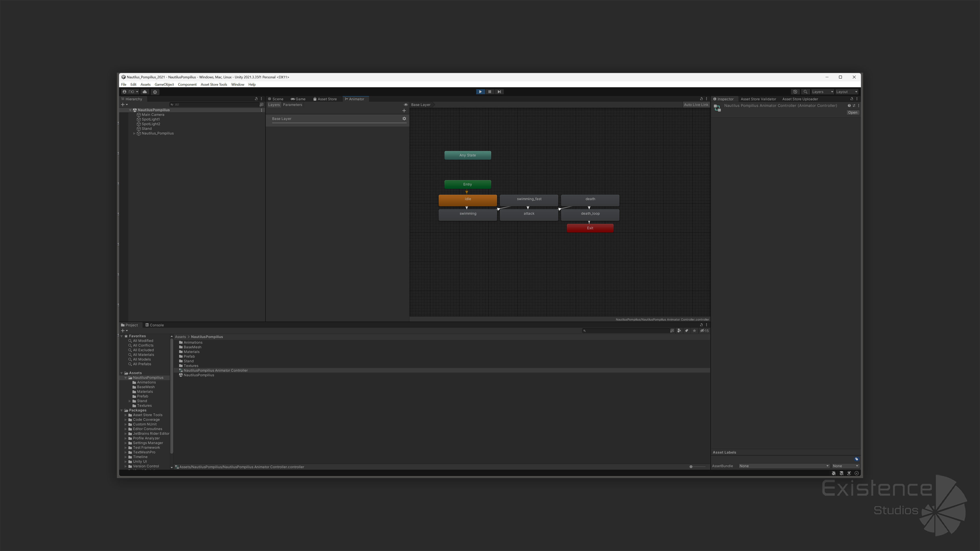Open Unity version control toolbar icon
Viewport: 980px width, 551px height.
155,92
